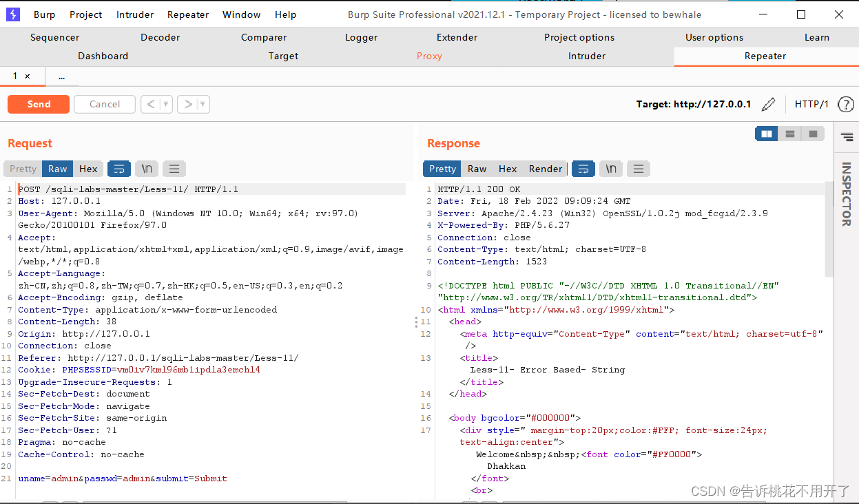Select the Hex view in Request

88,169
